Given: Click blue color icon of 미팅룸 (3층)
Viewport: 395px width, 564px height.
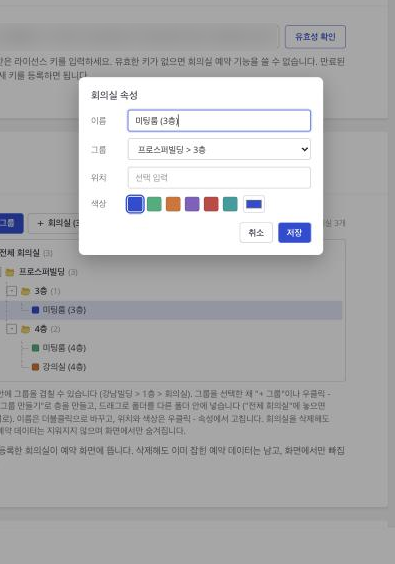Looking at the screenshot, I should tap(35, 310).
